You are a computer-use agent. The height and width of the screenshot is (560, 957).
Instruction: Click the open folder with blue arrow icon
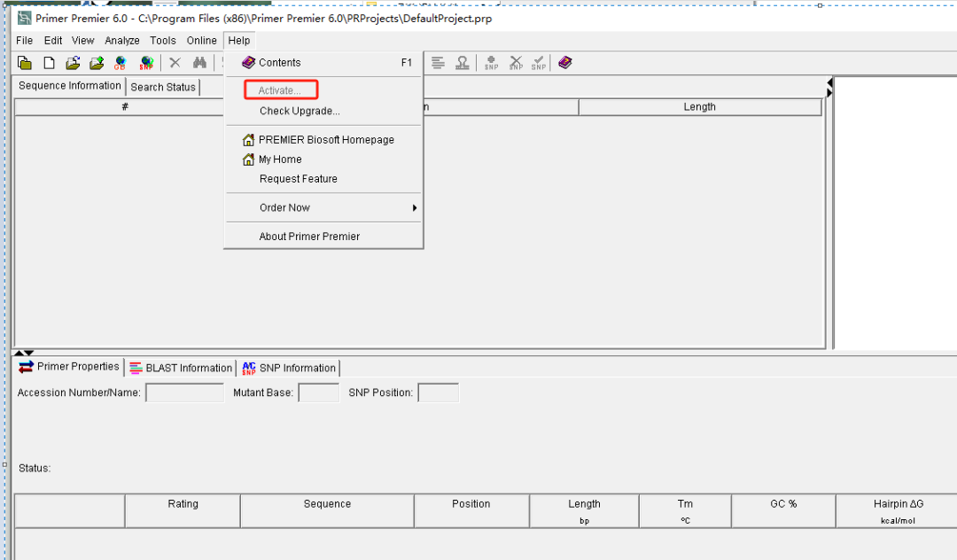pyautogui.click(x=73, y=63)
